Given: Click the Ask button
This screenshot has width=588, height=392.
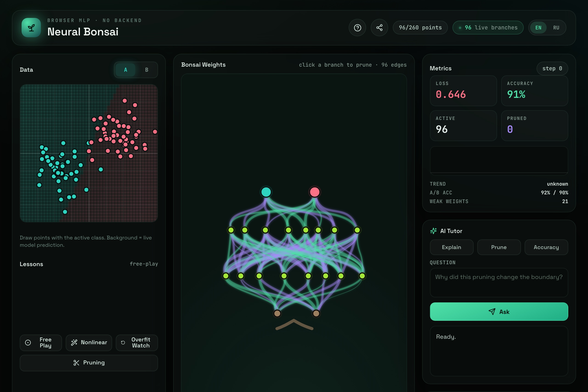Looking at the screenshot, I should [x=499, y=312].
